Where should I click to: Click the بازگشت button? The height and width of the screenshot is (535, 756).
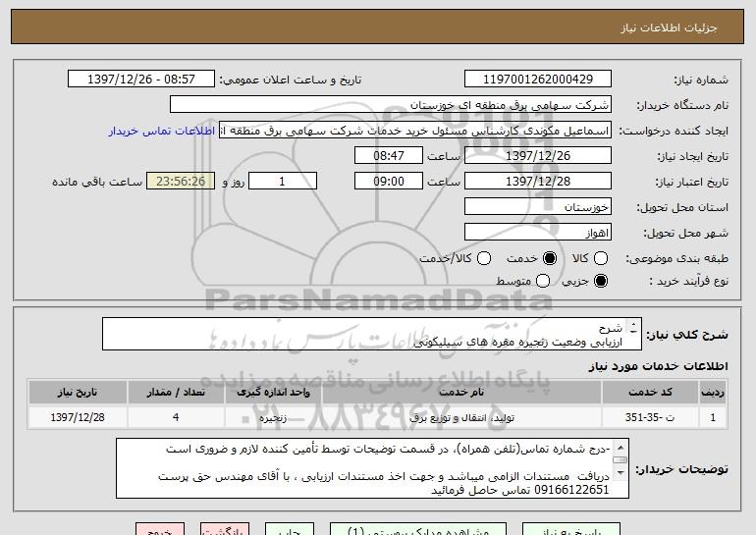225,529
